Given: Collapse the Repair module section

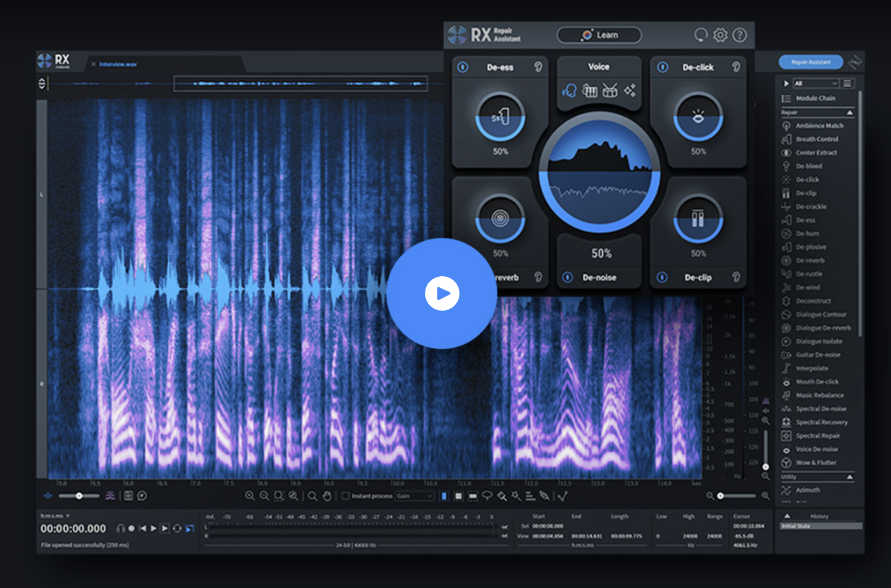Looking at the screenshot, I should pyautogui.click(x=850, y=113).
